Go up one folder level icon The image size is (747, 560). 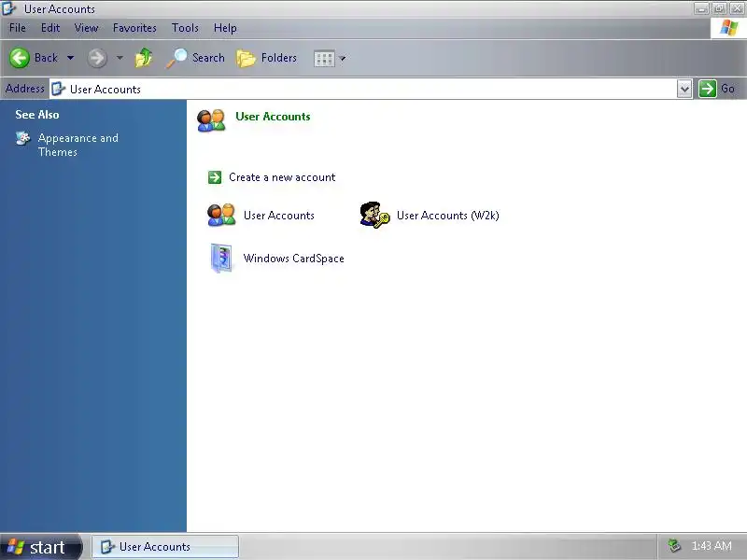point(144,58)
